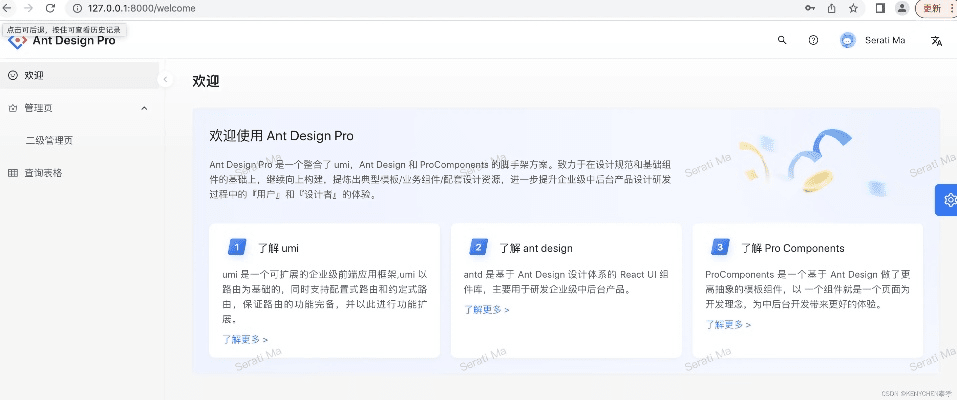Image resolution: width=957 pixels, height=400 pixels.
Task: Click the Serati Ma avatar icon
Action: [x=848, y=41]
